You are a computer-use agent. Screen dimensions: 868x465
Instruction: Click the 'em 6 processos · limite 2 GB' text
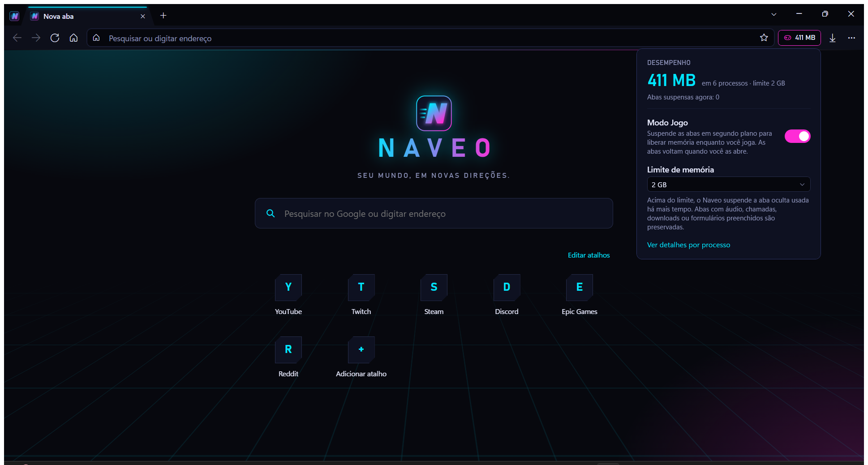click(x=743, y=83)
